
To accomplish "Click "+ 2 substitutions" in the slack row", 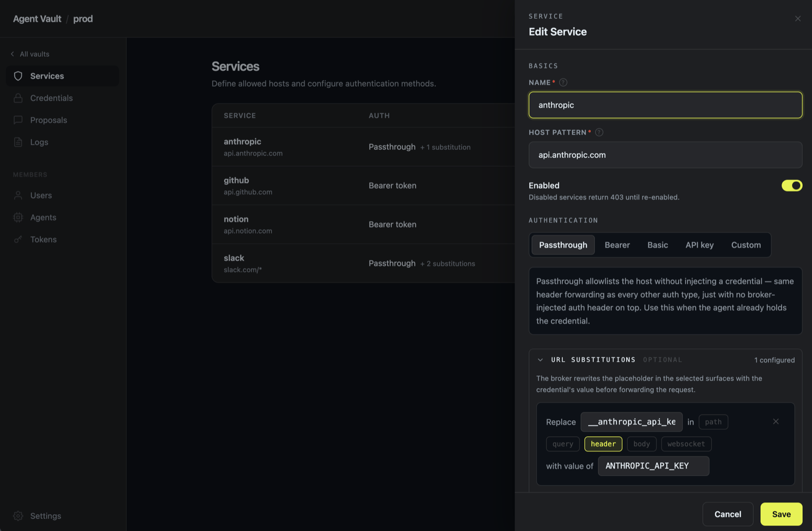I will [x=448, y=264].
